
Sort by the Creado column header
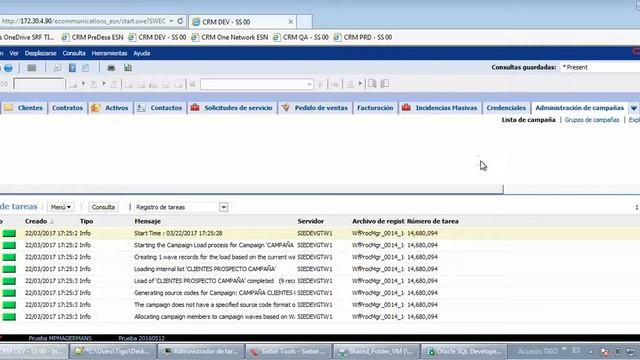tap(36, 221)
